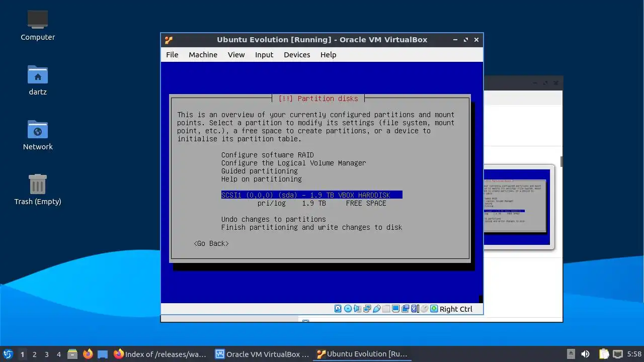Click the USB devices indicator icon
Image resolution: width=644 pixels, height=362 pixels.
376,309
